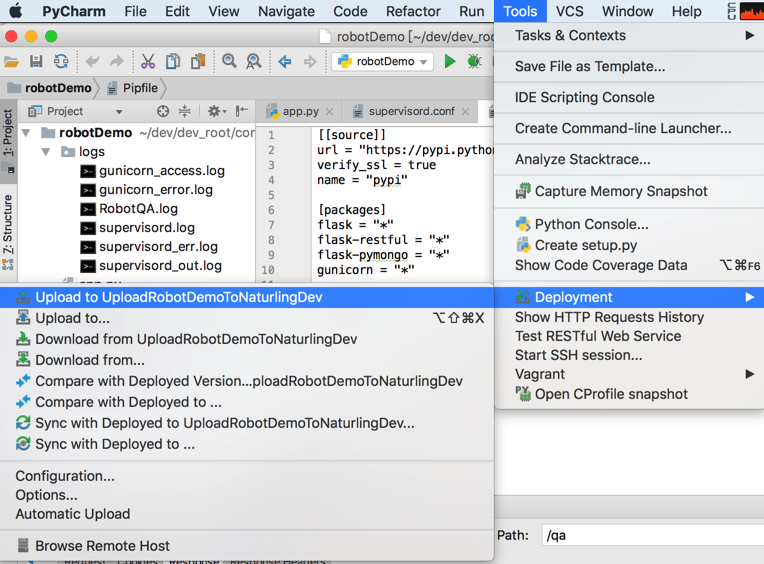The width and height of the screenshot is (764, 564).
Task: Run robotDemo with the green play icon
Action: tap(450, 61)
